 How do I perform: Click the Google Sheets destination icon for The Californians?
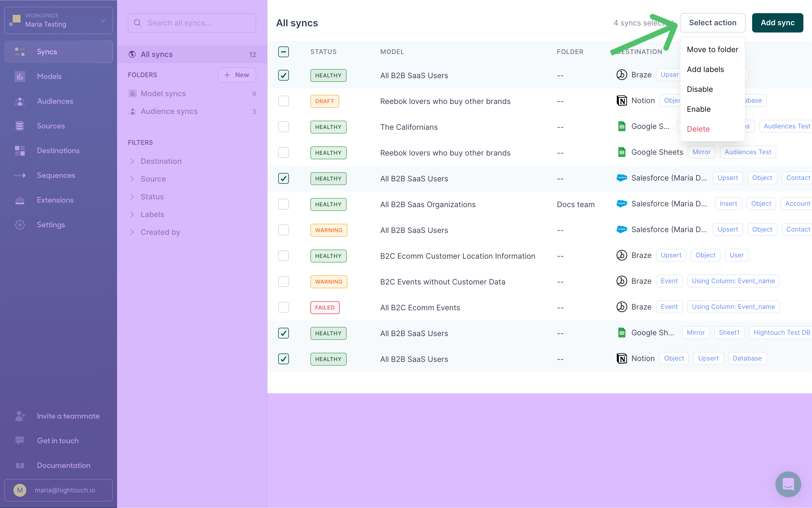click(x=621, y=127)
